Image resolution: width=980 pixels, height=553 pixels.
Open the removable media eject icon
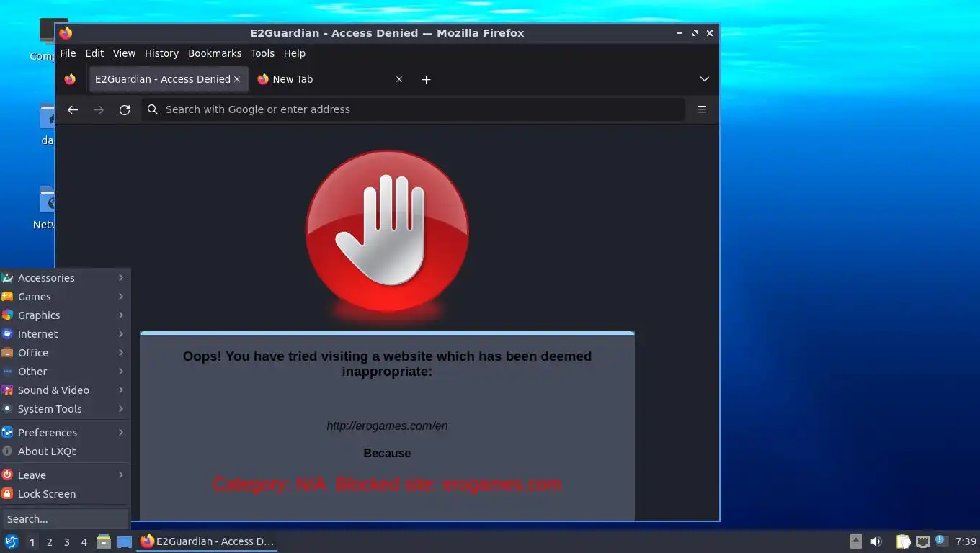tap(855, 541)
